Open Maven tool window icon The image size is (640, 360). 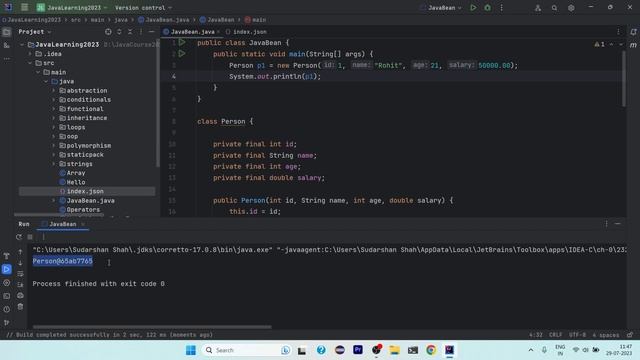click(633, 45)
